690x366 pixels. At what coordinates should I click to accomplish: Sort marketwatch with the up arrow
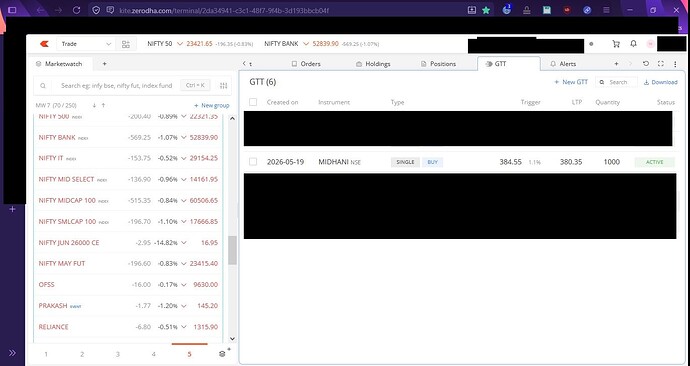point(103,106)
